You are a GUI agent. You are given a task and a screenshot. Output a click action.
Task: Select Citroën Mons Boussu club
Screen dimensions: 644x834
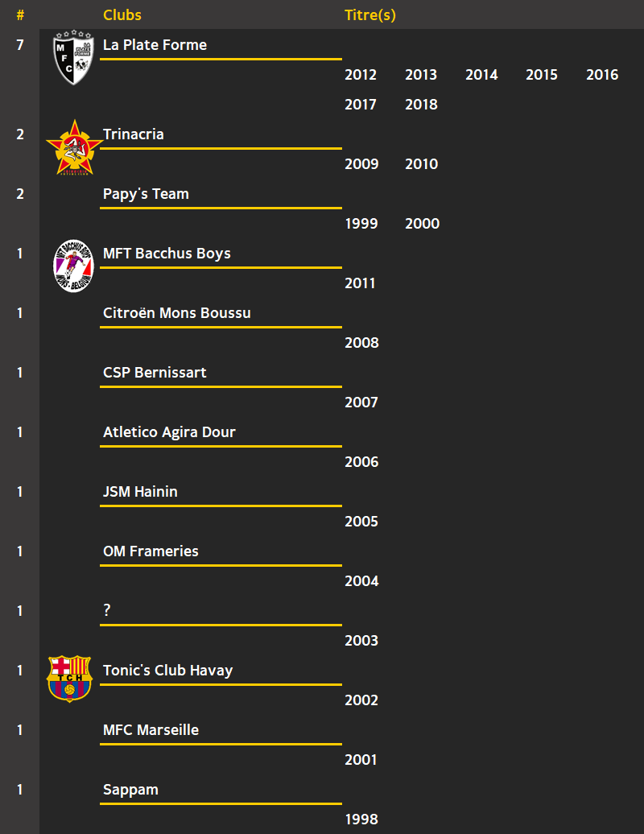point(176,312)
